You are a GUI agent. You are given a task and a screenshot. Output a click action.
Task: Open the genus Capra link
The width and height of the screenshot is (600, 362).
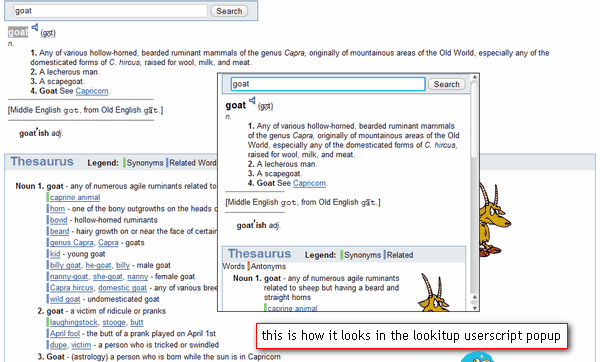click(x=72, y=243)
